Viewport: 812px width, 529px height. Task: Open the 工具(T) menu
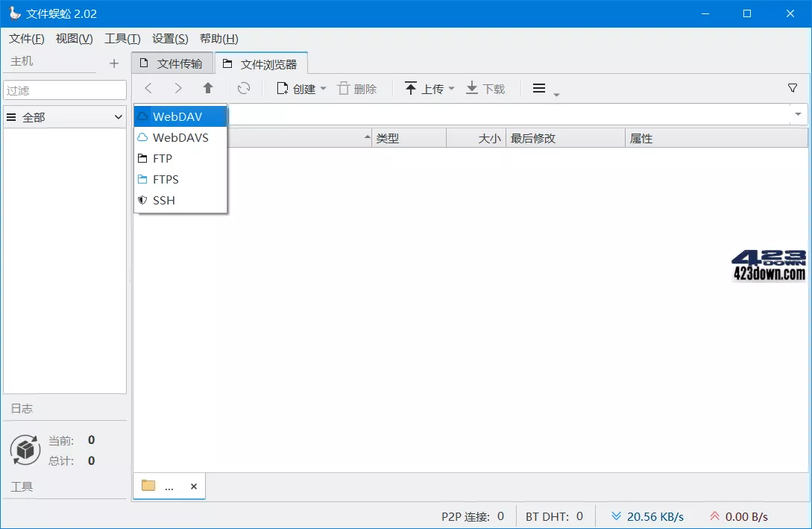122,38
